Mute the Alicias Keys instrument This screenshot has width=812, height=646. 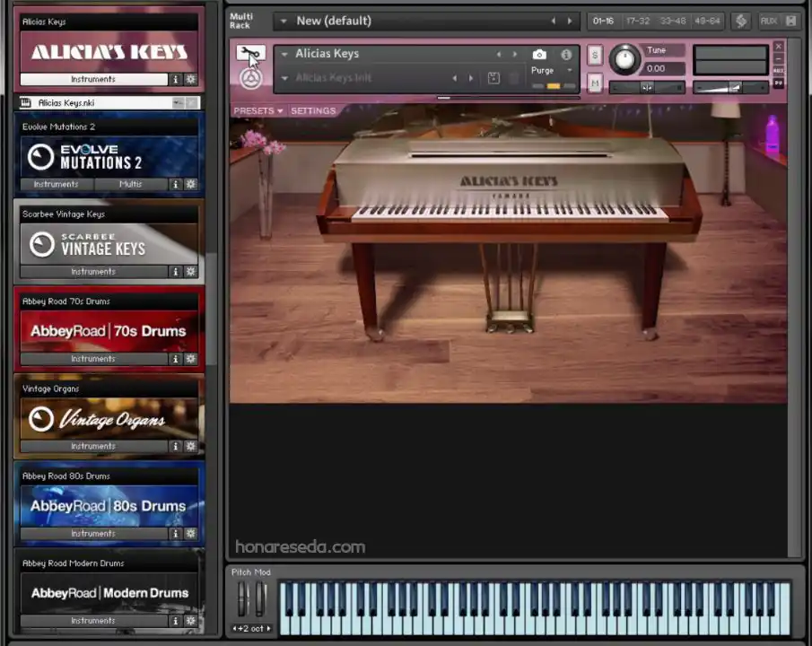click(x=595, y=83)
